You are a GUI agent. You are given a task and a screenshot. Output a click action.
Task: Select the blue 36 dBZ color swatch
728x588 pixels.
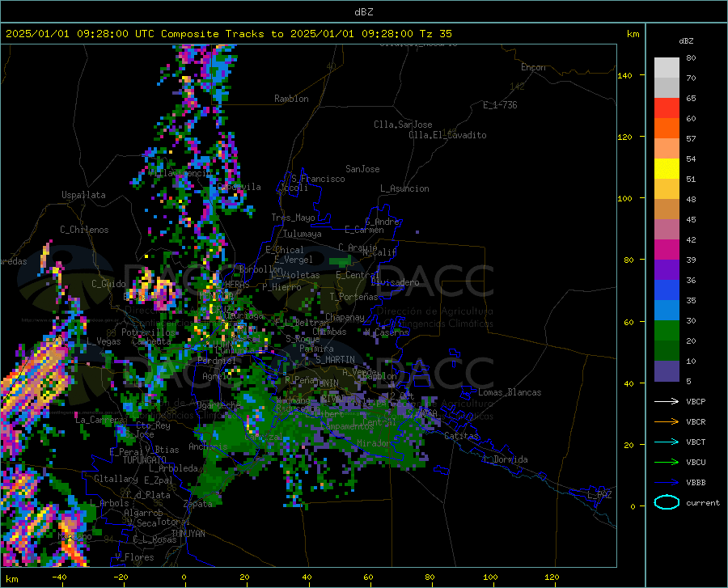(x=667, y=290)
